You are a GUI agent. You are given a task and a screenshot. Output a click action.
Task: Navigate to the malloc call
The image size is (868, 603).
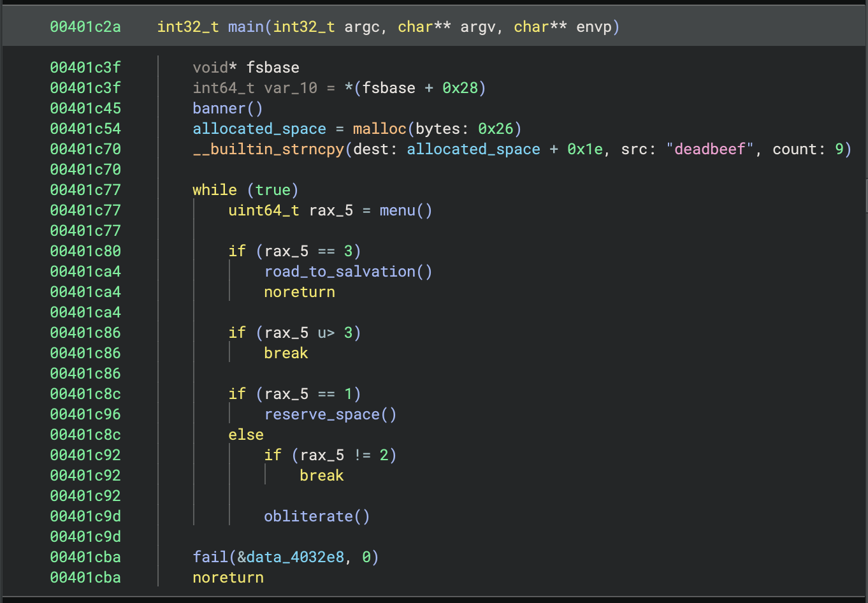pos(379,128)
